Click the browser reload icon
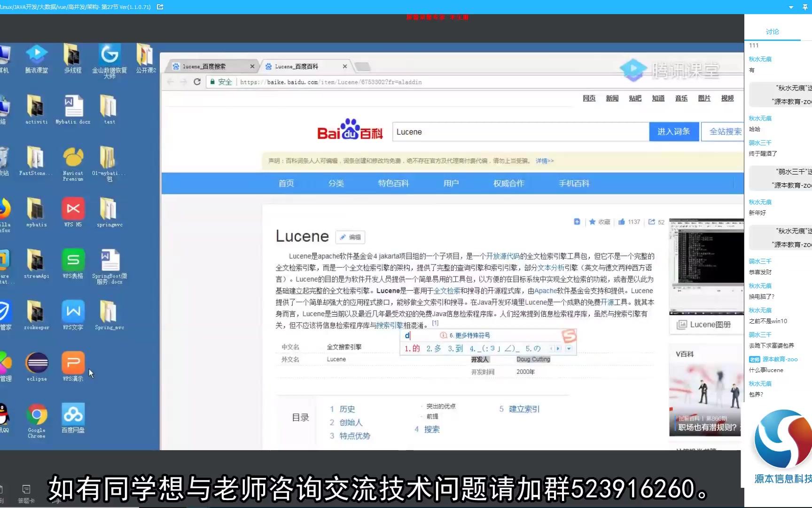Image resolution: width=812 pixels, height=508 pixels. tap(197, 82)
